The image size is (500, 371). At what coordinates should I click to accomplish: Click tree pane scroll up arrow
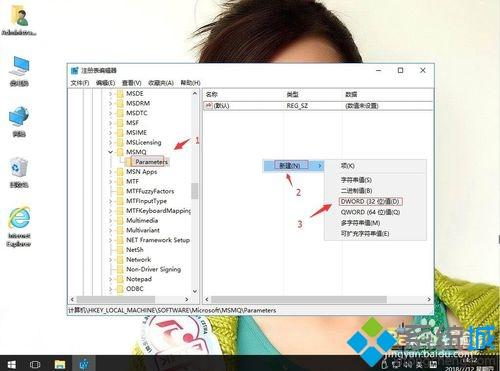click(x=195, y=94)
